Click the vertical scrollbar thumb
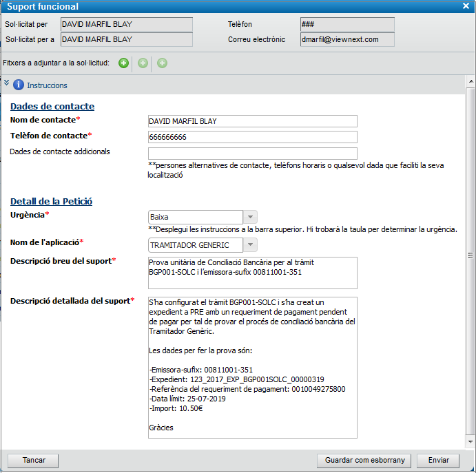This screenshot has width=476, height=473. coord(471,261)
